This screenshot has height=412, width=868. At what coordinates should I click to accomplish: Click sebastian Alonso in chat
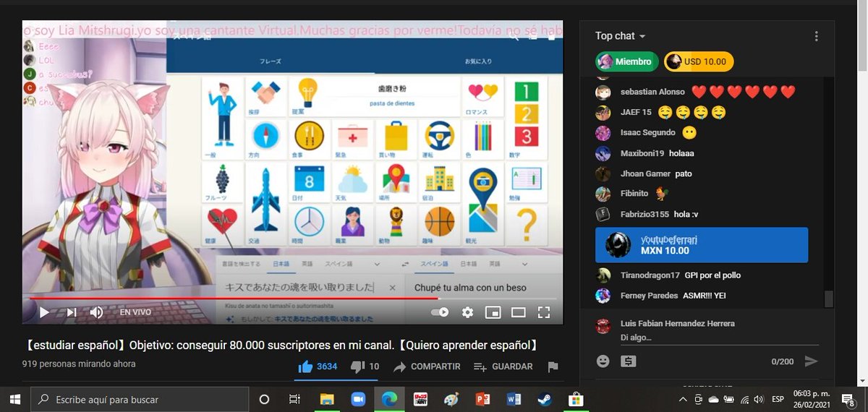pyautogui.click(x=652, y=92)
